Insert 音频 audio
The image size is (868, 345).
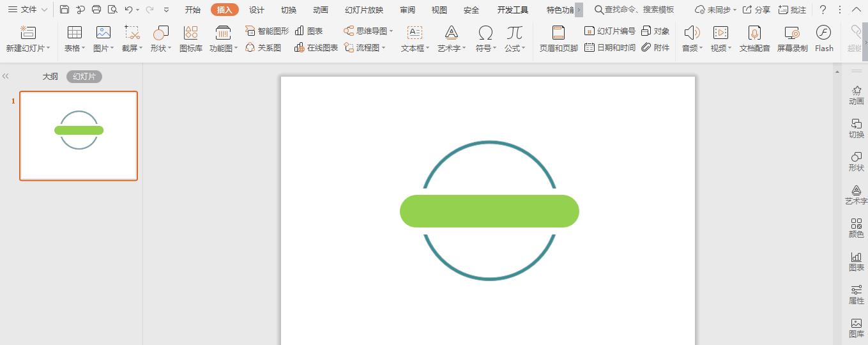[691, 39]
